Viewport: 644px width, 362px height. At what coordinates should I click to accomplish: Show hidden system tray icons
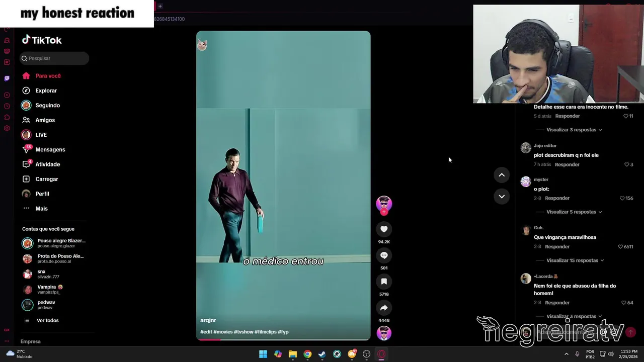[567, 354]
